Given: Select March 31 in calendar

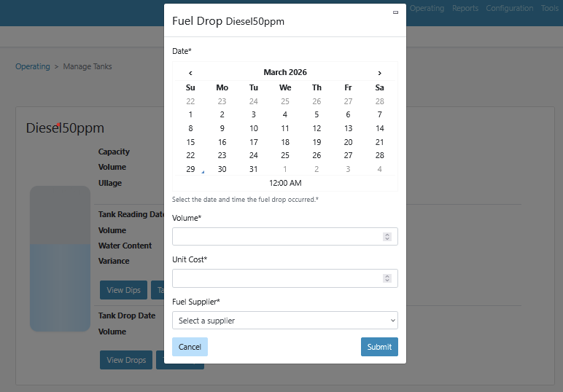Looking at the screenshot, I should [254, 169].
